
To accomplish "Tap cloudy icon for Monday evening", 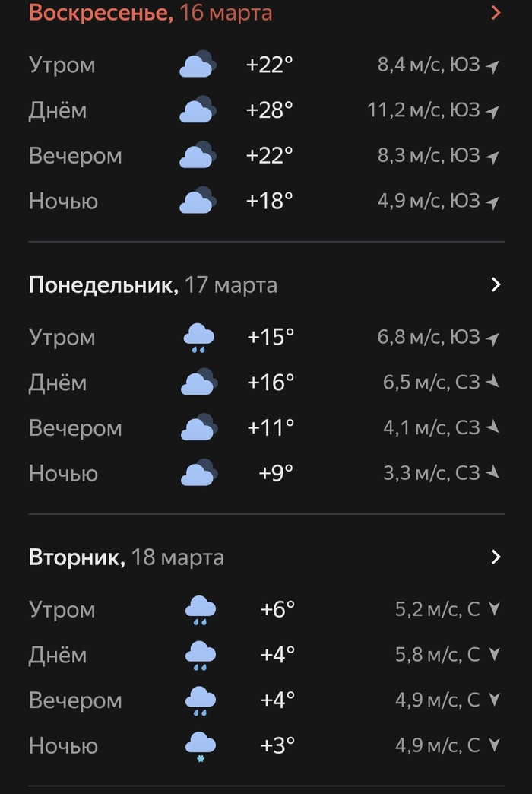I will point(199,427).
